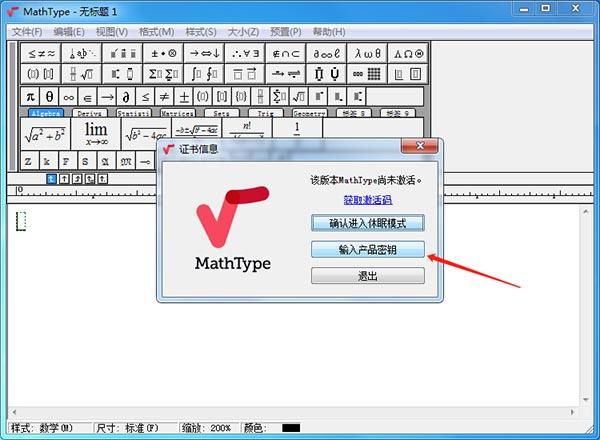The height and width of the screenshot is (440, 600).
Task: Switch to the Geometry tab
Action: coord(309,113)
